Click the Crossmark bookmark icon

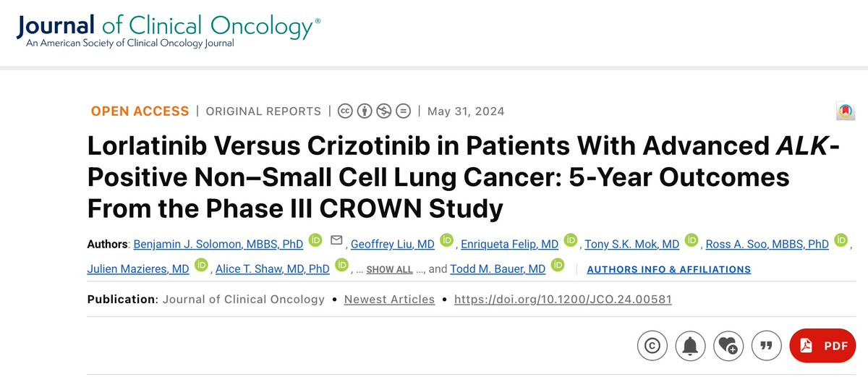coord(846,111)
